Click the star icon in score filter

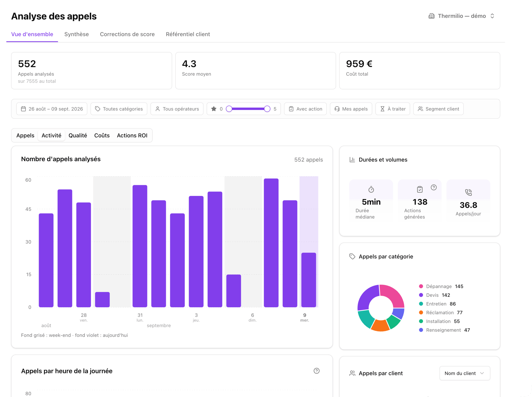pyautogui.click(x=214, y=109)
